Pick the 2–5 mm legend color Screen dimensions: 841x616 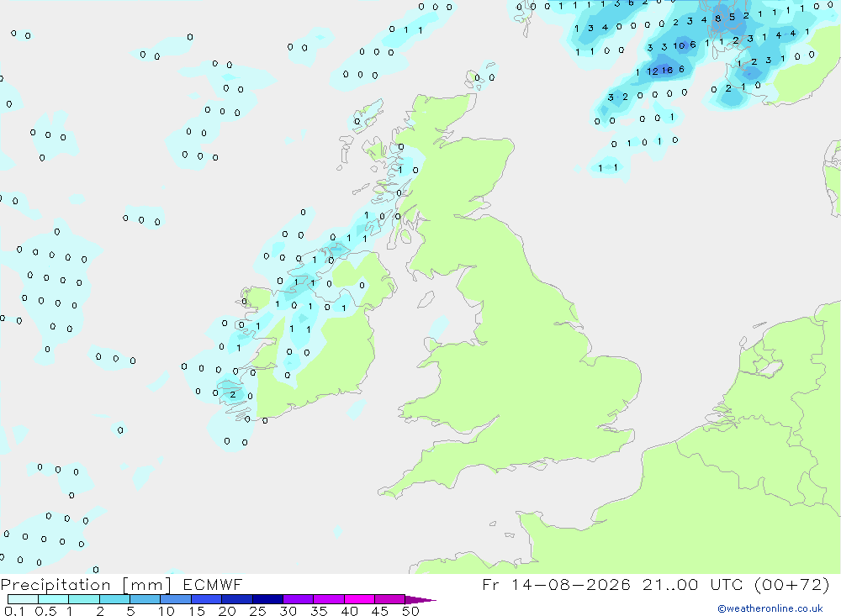coord(114,599)
